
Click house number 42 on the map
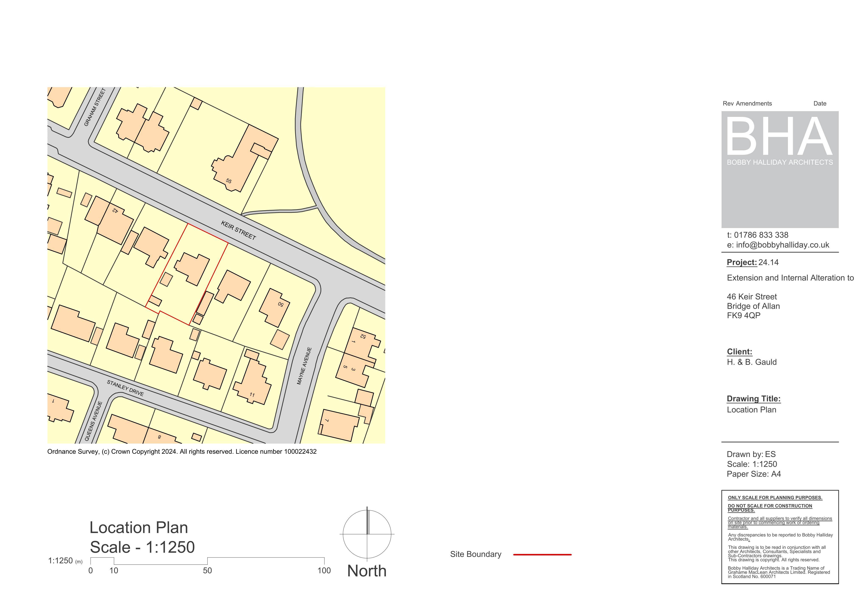point(115,210)
